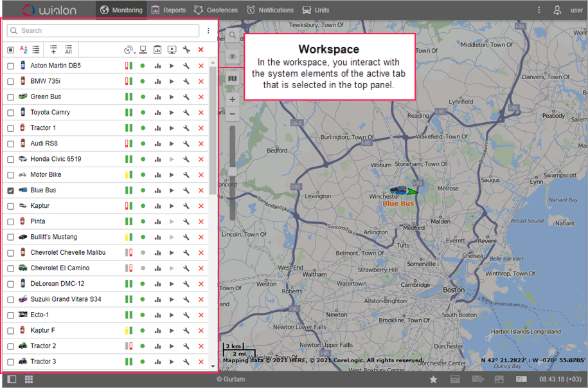Viewport: 588px width, 388px height.
Task: Click the add units to list icon
Action: tap(53, 50)
